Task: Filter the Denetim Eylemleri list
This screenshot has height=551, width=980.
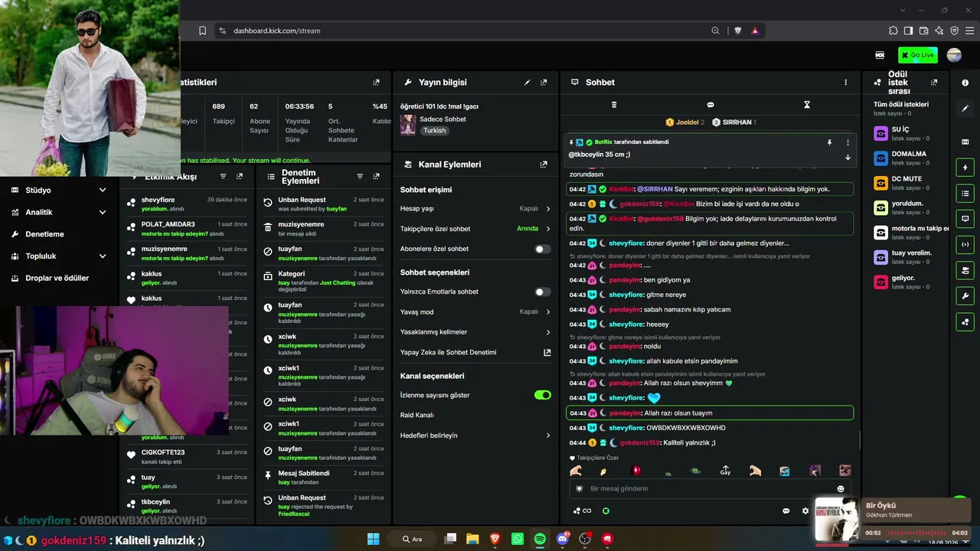Action: [360, 176]
